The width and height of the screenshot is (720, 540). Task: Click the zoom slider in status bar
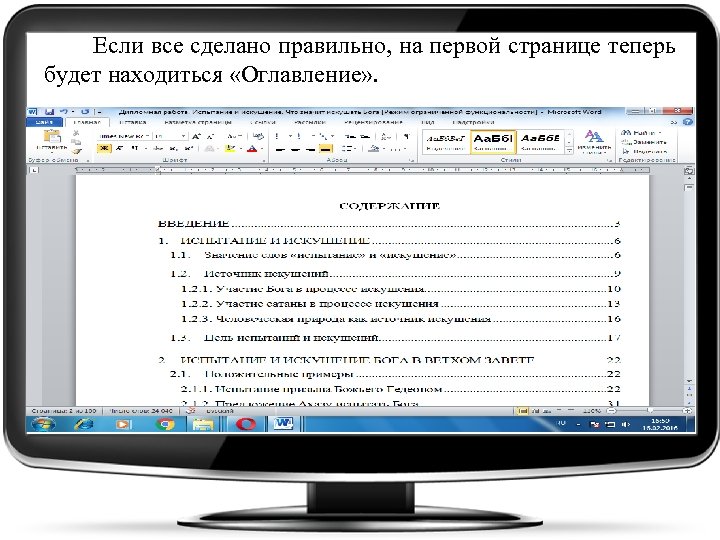coord(650,411)
